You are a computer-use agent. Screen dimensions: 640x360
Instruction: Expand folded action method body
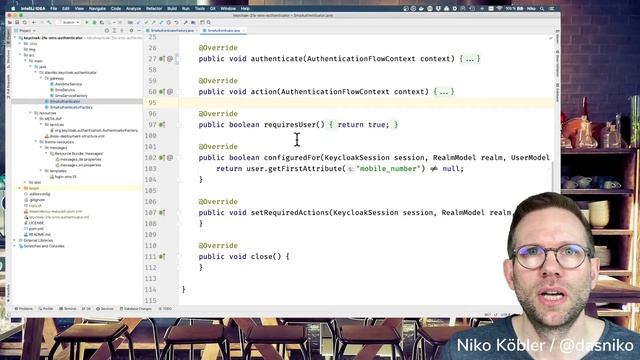(444, 92)
